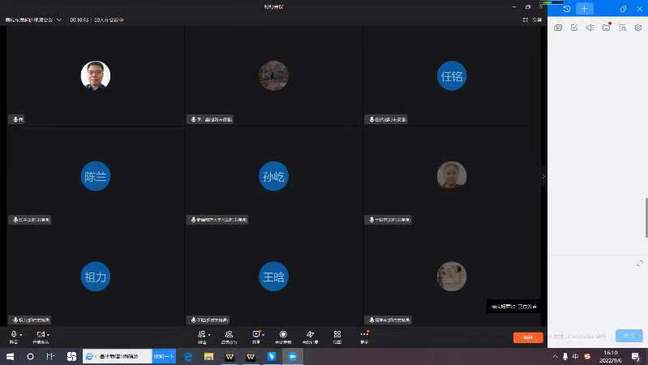Select the 任铭 participant avatar
This screenshot has height=365, width=648.
[452, 76]
